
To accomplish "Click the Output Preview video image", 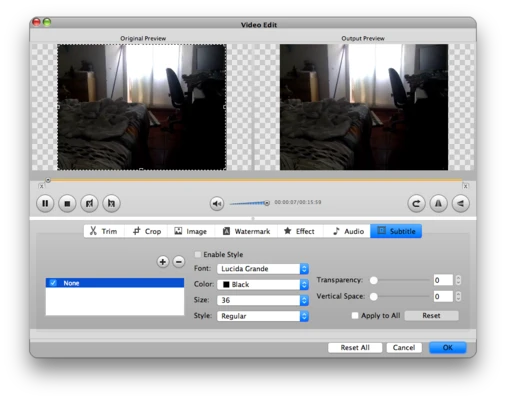I will (x=364, y=107).
